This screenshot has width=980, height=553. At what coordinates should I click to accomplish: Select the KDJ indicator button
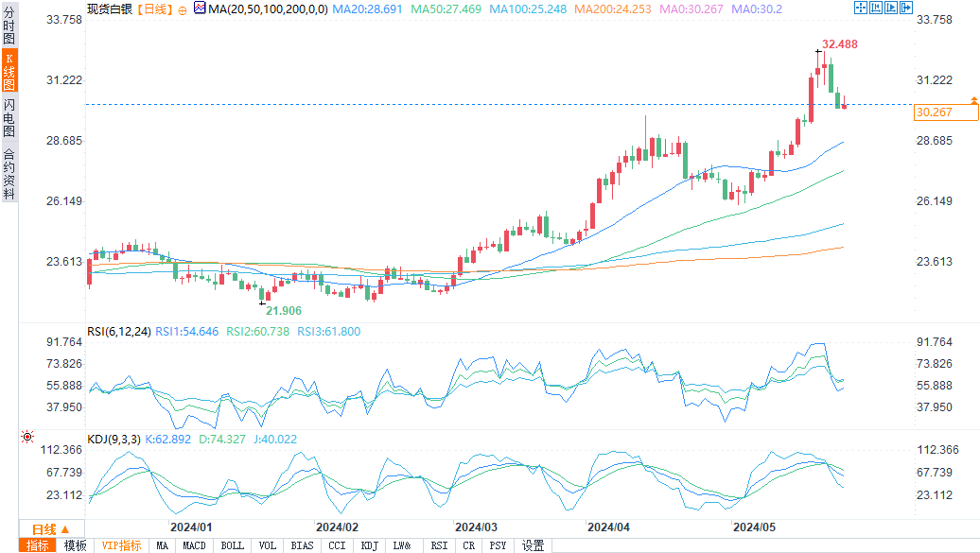pyautogui.click(x=370, y=545)
